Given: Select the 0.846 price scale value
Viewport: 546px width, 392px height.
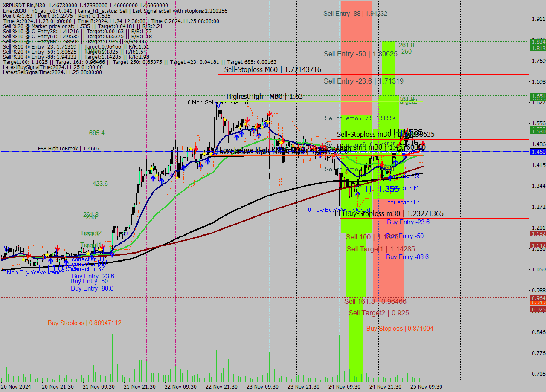Looking at the screenshot, I should [x=539, y=332].
